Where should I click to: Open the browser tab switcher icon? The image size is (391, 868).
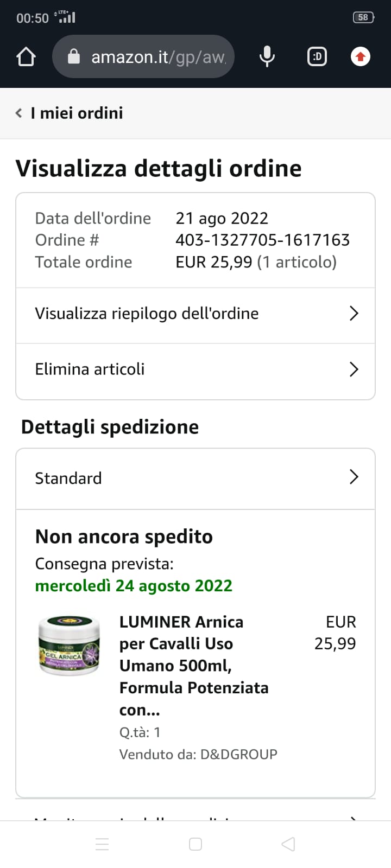[x=317, y=56]
